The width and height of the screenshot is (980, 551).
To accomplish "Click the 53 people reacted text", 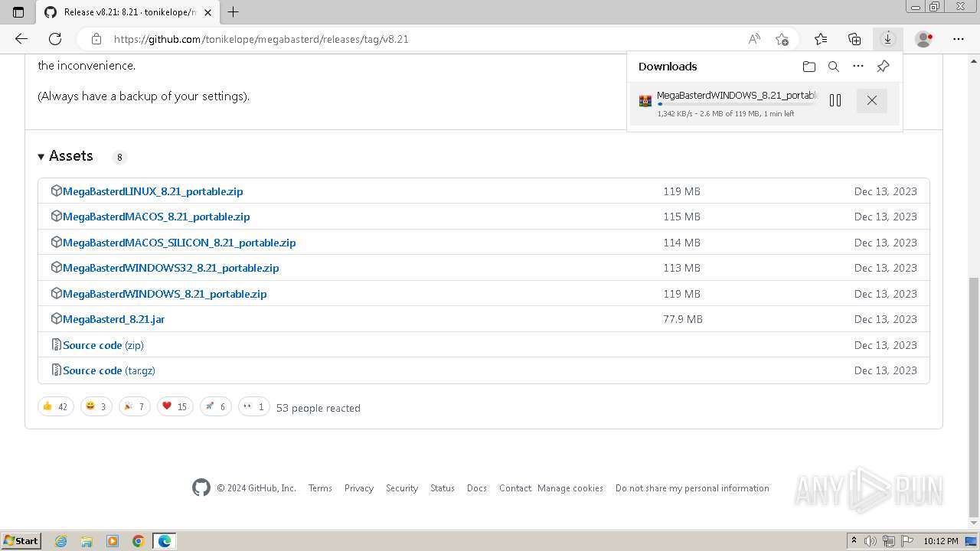I will 318,408.
